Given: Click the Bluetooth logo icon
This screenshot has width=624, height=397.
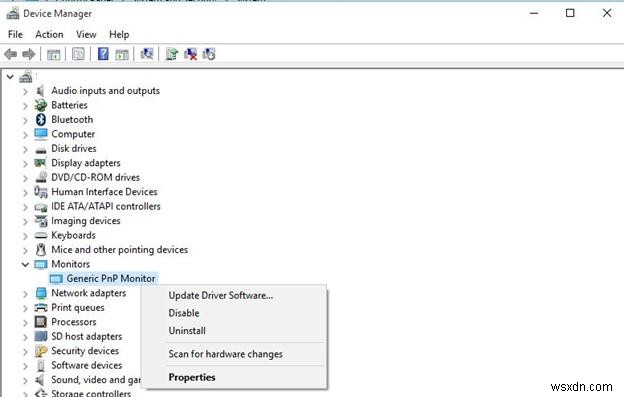Looking at the screenshot, I should pyautogui.click(x=41, y=119).
